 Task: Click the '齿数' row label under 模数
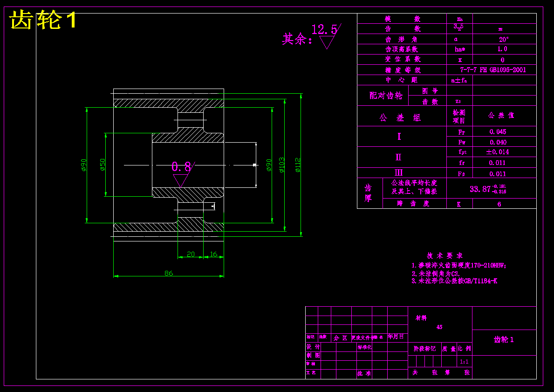(x=403, y=28)
